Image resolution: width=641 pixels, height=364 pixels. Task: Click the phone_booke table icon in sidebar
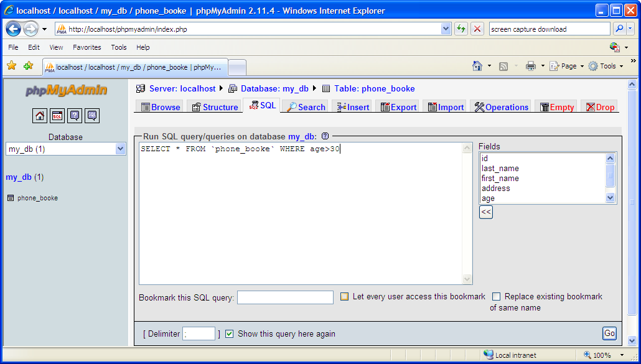(x=11, y=198)
